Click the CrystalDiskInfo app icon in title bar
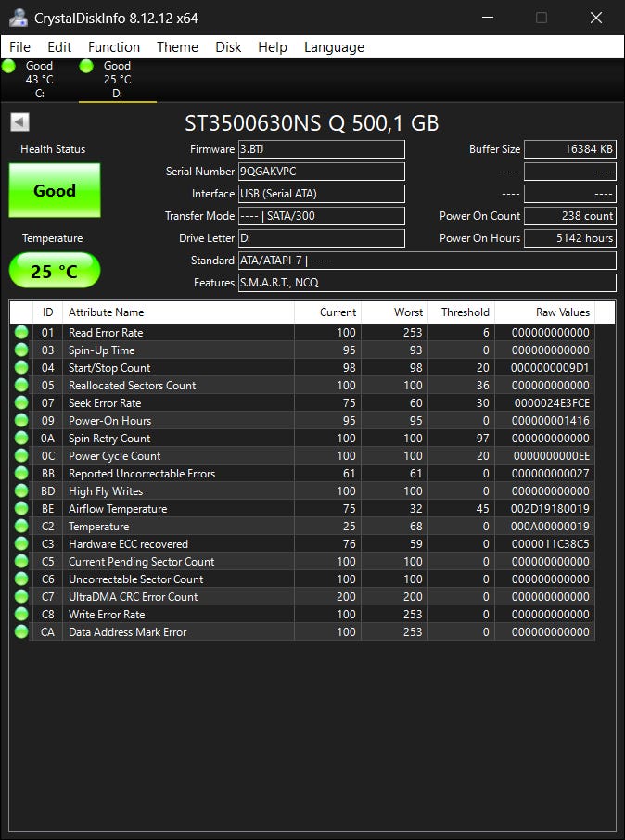625x840 pixels. click(x=19, y=18)
